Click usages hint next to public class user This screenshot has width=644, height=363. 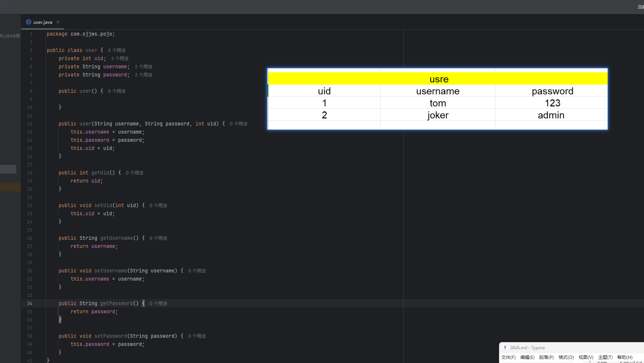pos(117,50)
